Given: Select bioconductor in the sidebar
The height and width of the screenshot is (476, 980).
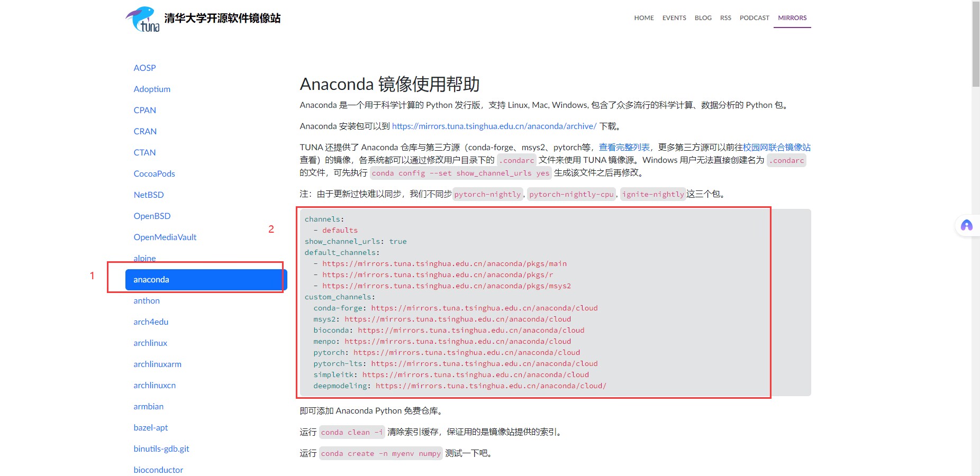Looking at the screenshot, I should (158, 470).
